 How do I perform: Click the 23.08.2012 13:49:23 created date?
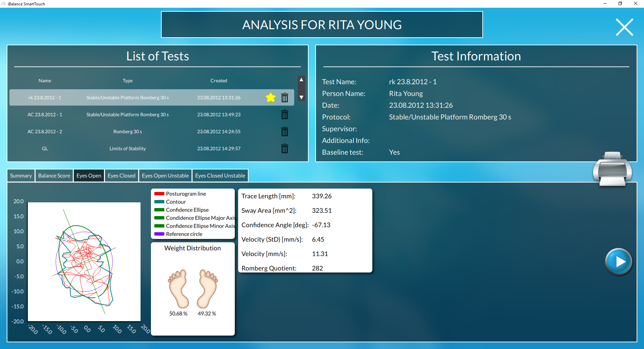[x=219, y=114]
